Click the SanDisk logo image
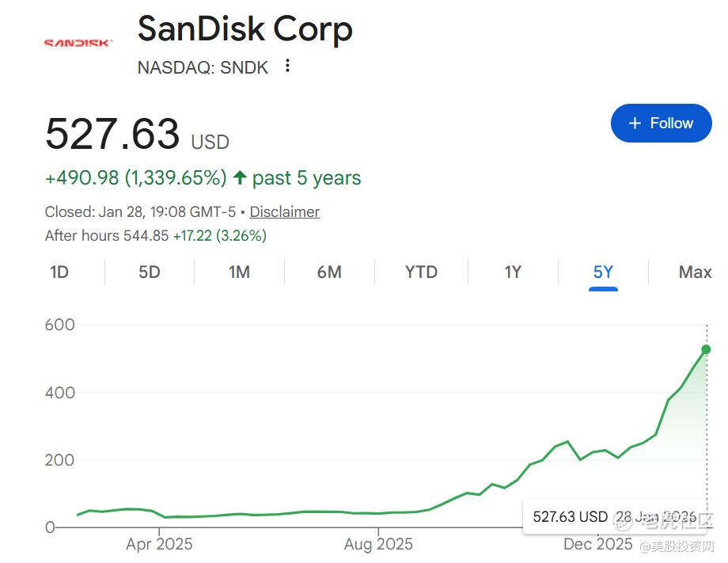The height and width of the screenshot is (563, 728). [x=78, y=43]
